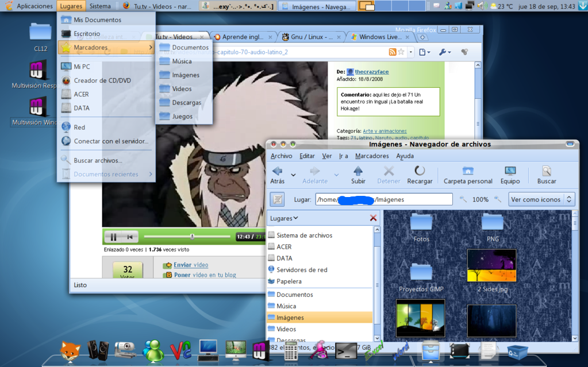The height and width of the screenshot is (367, 588).
Task: Switch to the Gnu / Linux Firefox tab
Action: (312, 37)
